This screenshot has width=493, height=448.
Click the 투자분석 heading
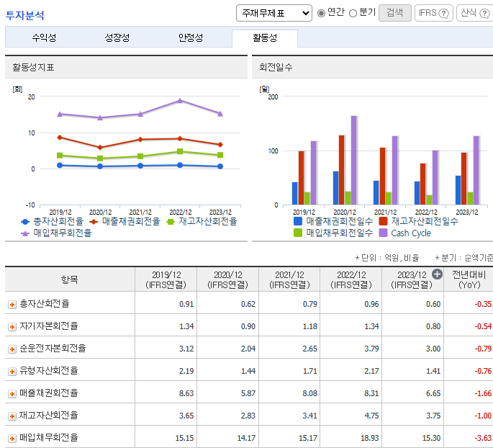[25, 15]
